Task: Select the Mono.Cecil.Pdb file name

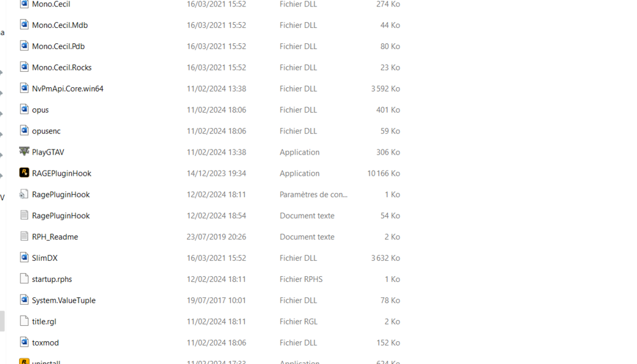Action: (x=58, y=46)
